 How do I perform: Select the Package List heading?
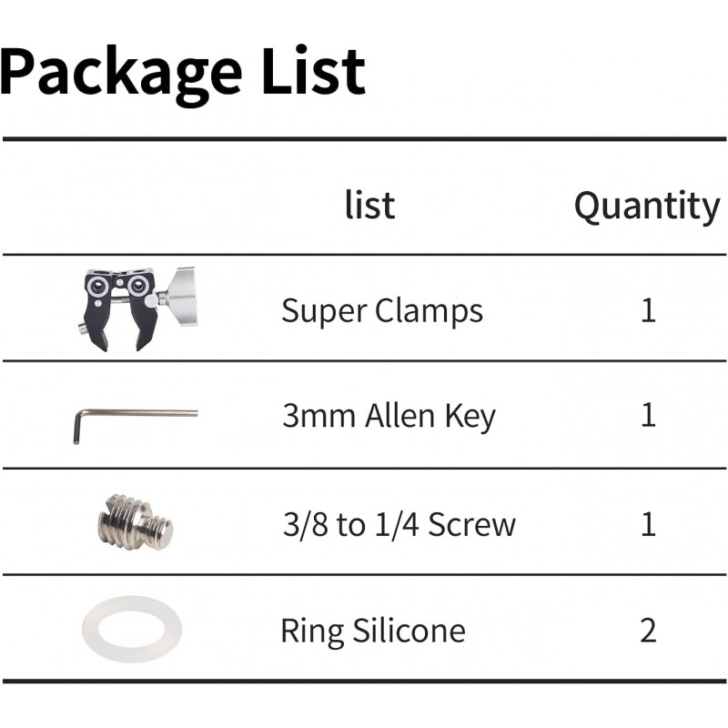point(183,71)
